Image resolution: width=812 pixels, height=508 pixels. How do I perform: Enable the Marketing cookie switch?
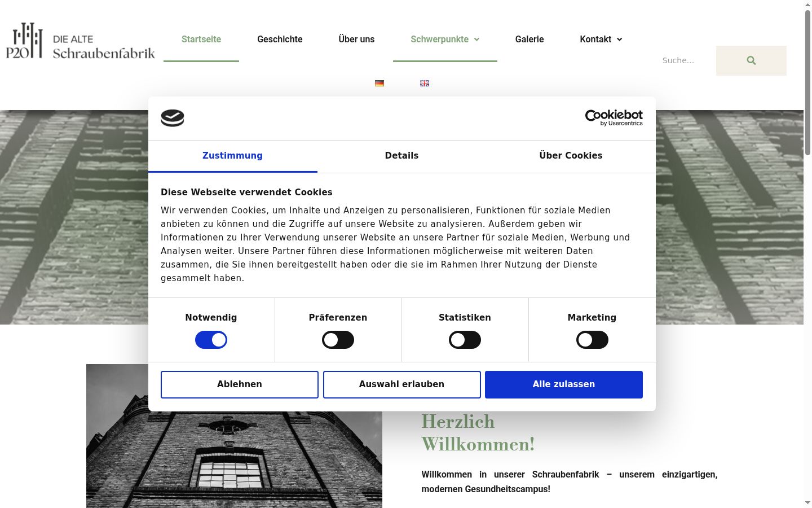[592, 340]
